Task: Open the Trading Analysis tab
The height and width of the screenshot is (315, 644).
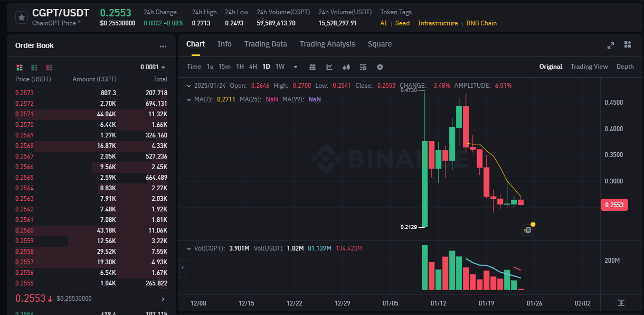Action: tap(327, 44)
